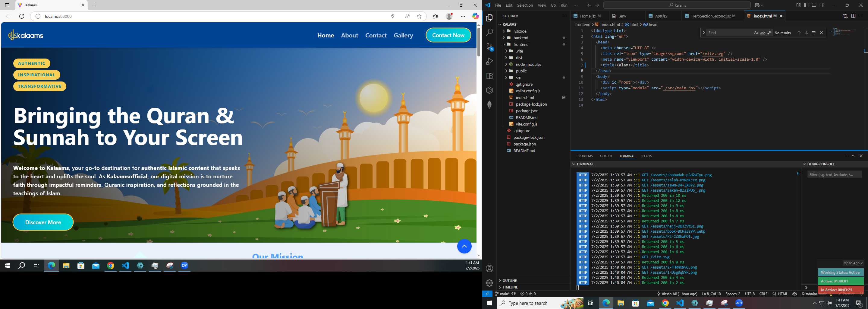Maximize the terminal panel with the caret icon
This screenshot has height=309, width=868.
[853, 156]
